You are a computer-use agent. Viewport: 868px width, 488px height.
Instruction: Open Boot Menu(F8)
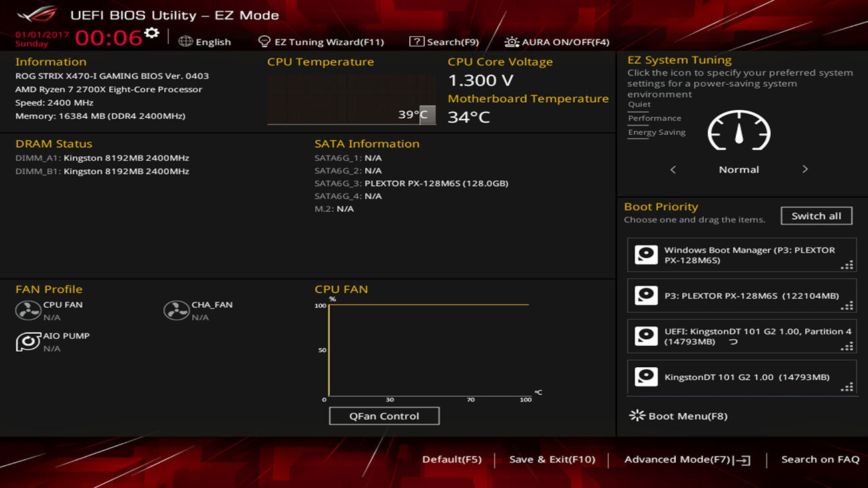coord(678,416)
